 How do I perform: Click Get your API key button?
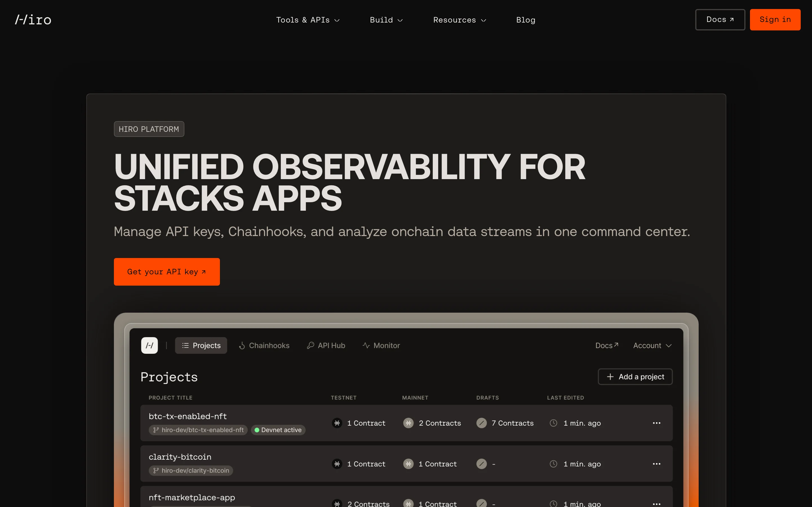(167, 272)
